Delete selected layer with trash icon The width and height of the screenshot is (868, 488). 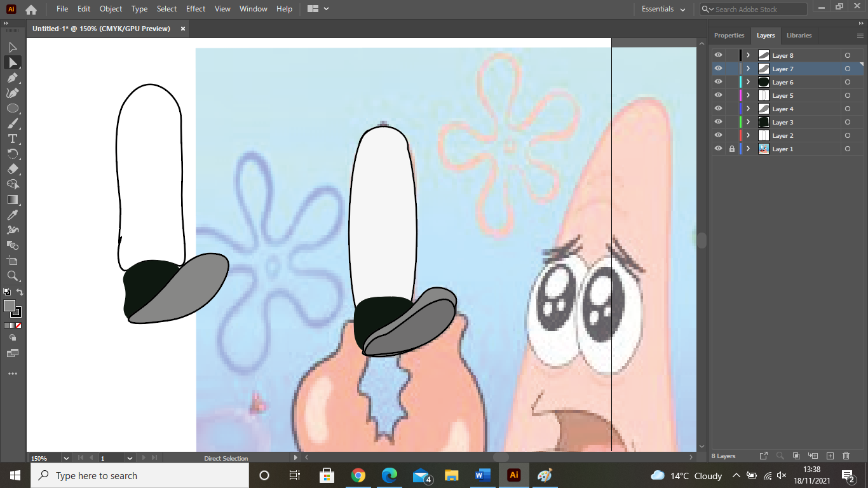(x=846, y=456)
